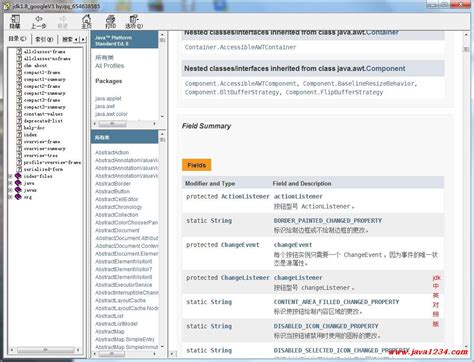The width and height of the screenshot is (474, 362).
Task: Click contents tree horizontal scrollbar thumb
Action: pos(45,350)
